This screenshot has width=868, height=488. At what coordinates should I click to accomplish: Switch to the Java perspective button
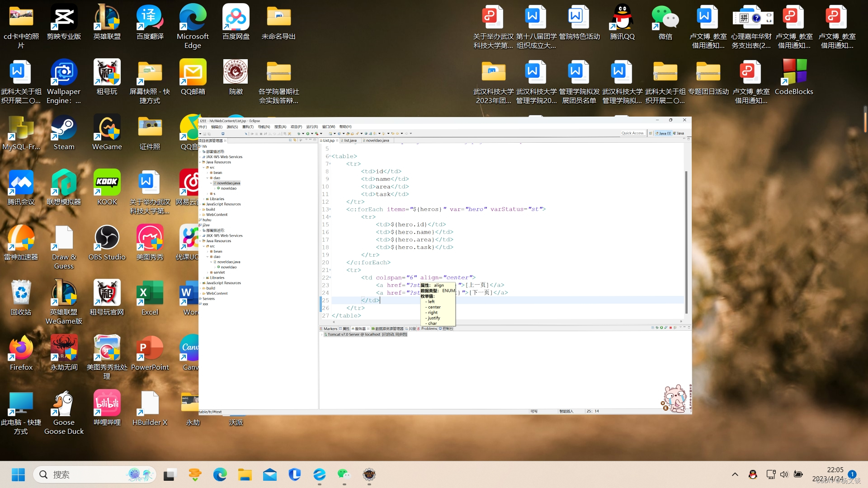(x=679, y=133)
